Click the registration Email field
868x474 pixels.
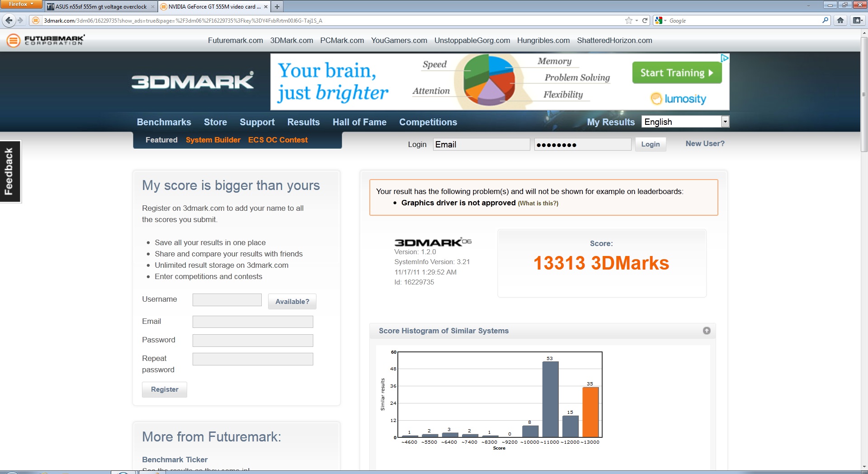click(x=253, y=322)
